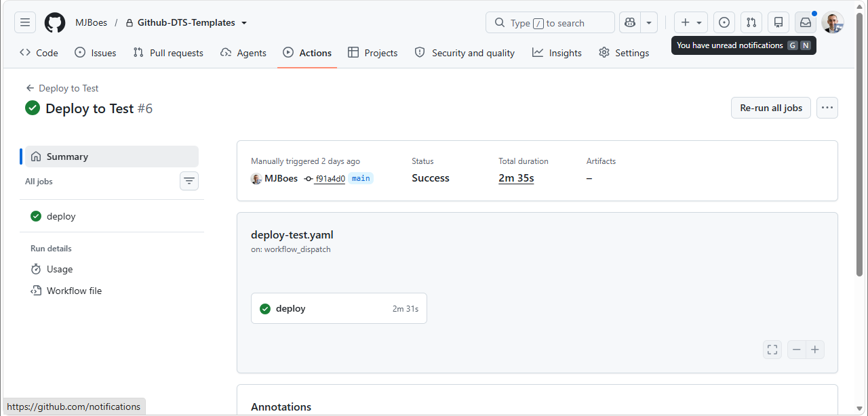Open repositories icon in header

778,22
